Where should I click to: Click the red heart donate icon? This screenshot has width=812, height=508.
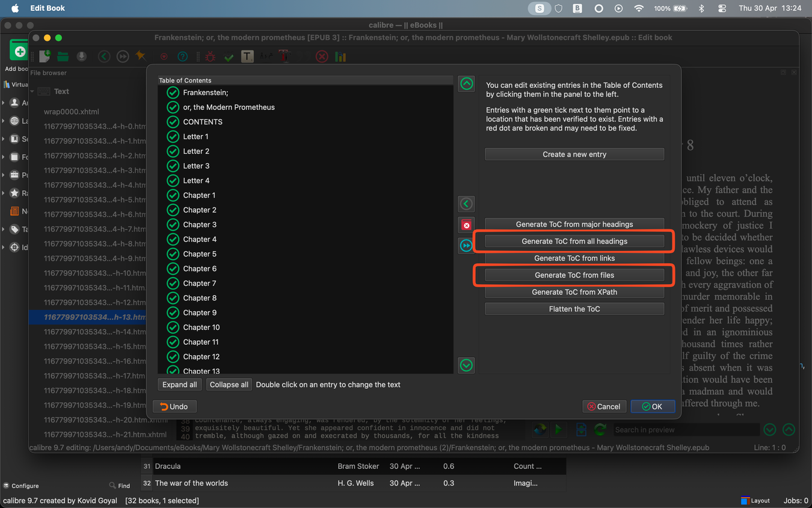tap(164, 57)
